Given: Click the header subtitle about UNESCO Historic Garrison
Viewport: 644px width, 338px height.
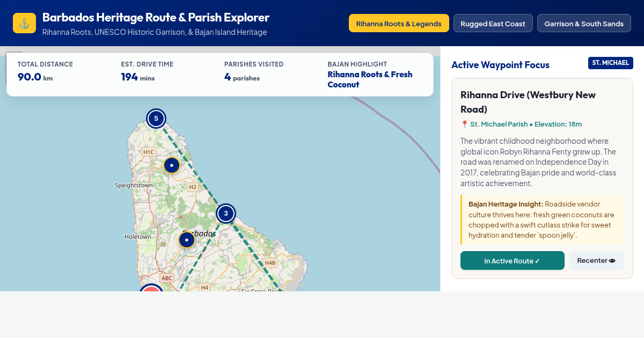Looking at the screenshot, I should click(x=155, y=32).
